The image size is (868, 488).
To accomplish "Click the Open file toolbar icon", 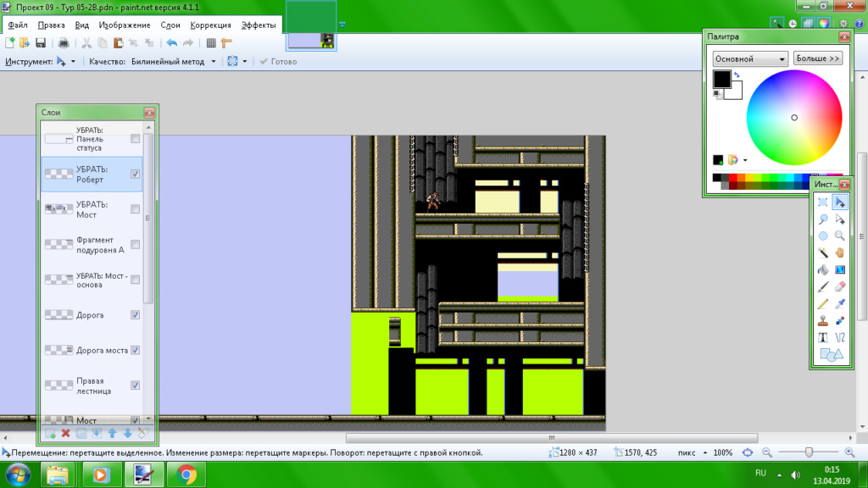I will pyautogui.click(x=25, y=42).
